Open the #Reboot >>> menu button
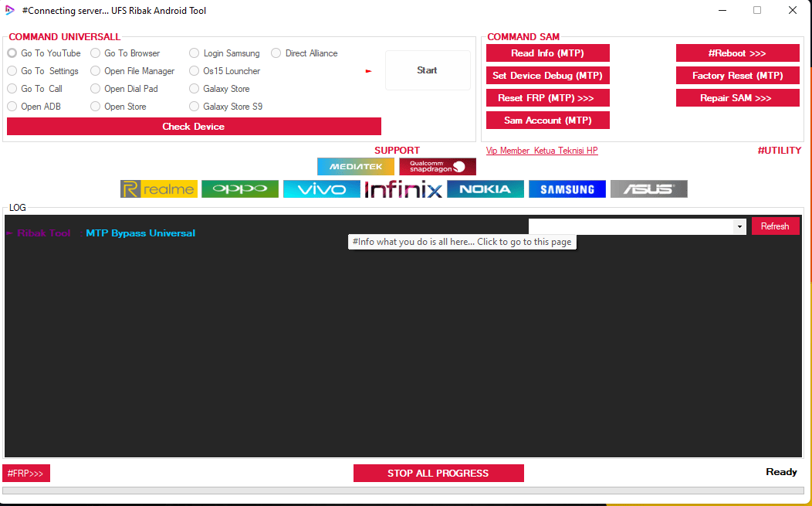The width and height of the screenshot is (812, 506). point(737,53)
